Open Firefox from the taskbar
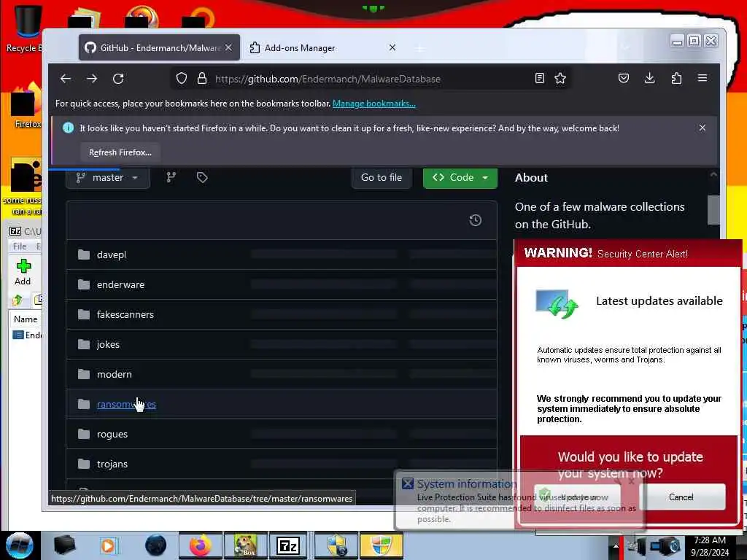This screenshot has height=560, width=747. (200, 545)
